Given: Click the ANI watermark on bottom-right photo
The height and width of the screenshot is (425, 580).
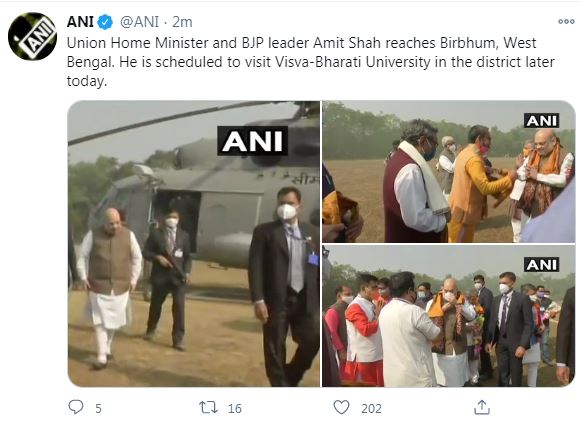Looking at the screenshot, I should click(542, 264).
